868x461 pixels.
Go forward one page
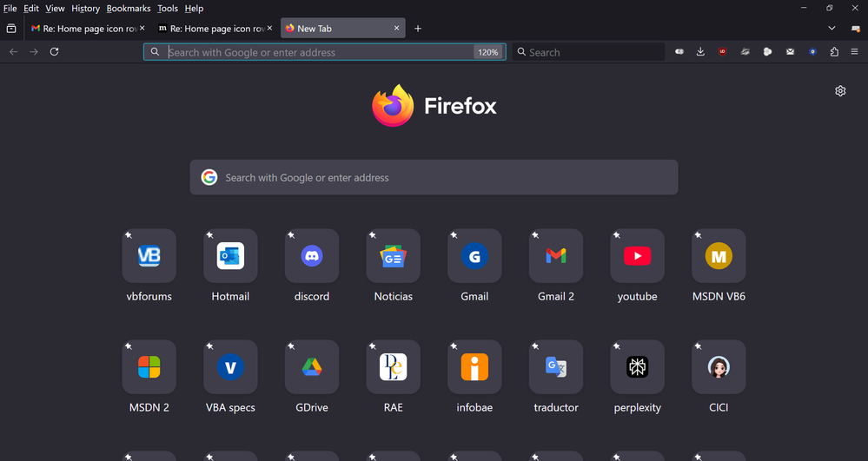pos(34,51)
